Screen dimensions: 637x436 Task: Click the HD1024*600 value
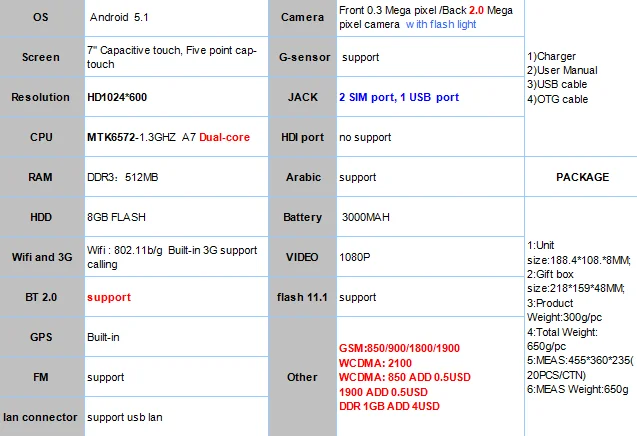coord(117,98)
